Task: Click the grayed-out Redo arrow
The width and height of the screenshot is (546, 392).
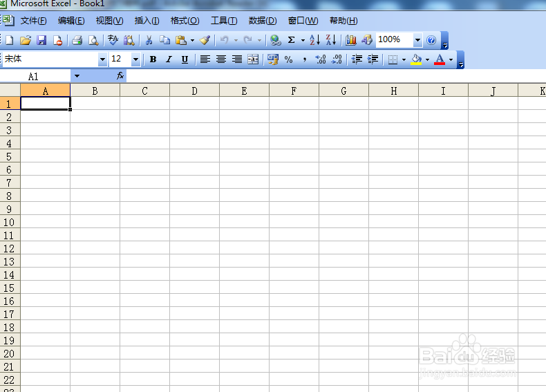Action: coord(248,40)
